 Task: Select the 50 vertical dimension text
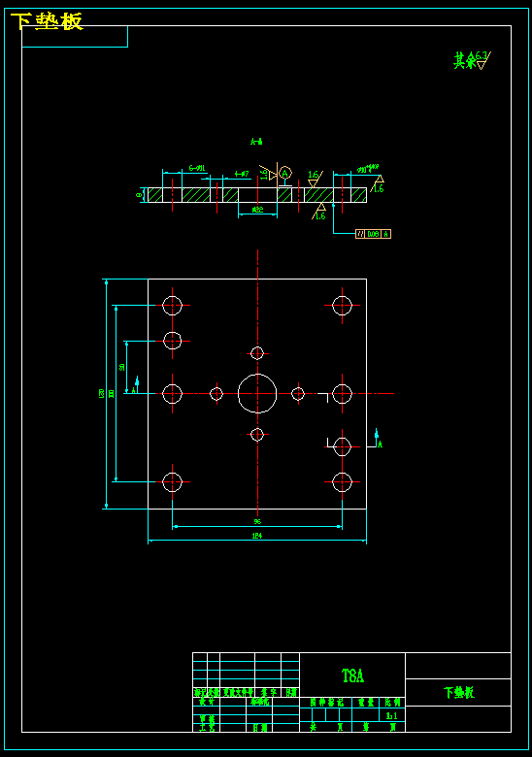coord(121,367)
